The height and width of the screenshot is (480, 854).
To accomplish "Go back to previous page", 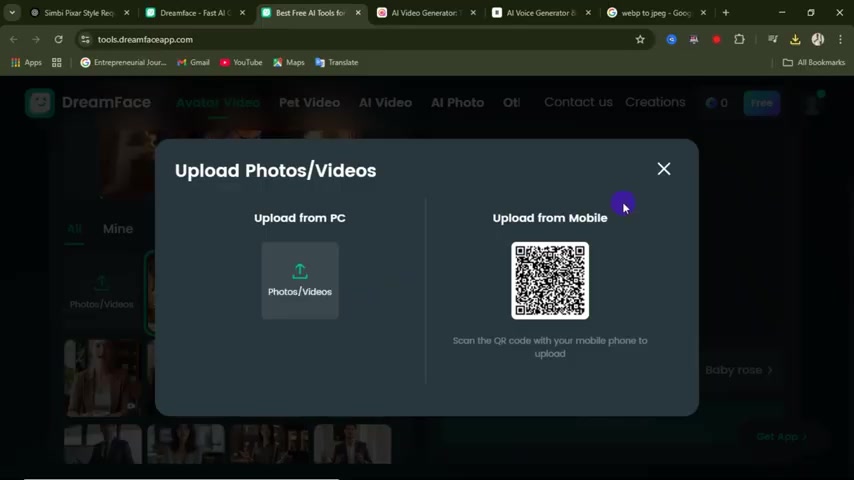I will (14, 39).
